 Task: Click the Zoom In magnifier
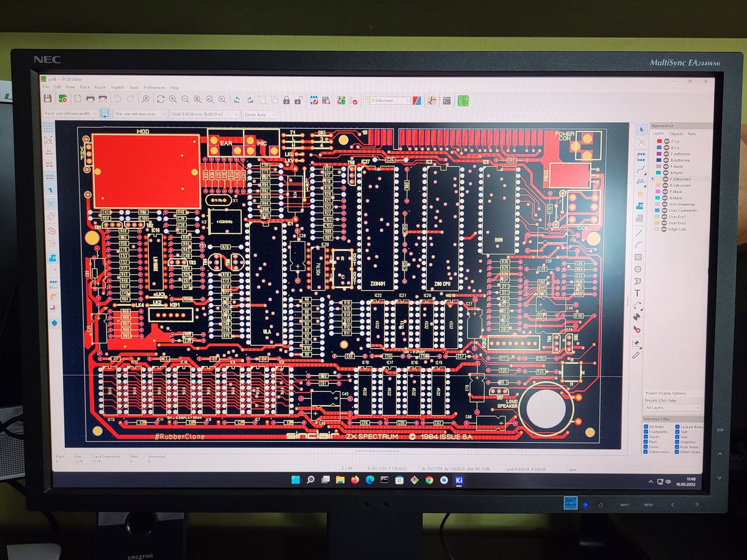click(x=173, y=99)
